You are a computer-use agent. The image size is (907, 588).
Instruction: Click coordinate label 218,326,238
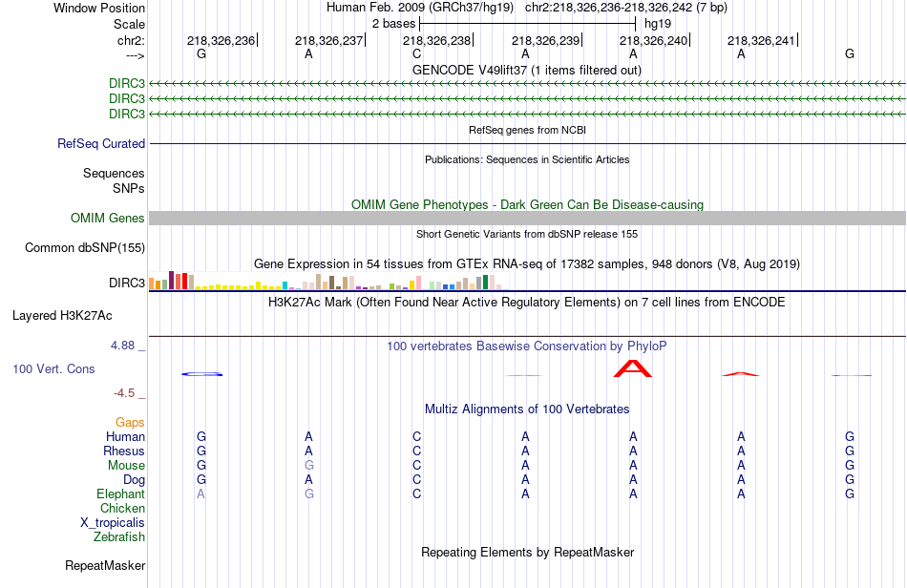(436, 40)
